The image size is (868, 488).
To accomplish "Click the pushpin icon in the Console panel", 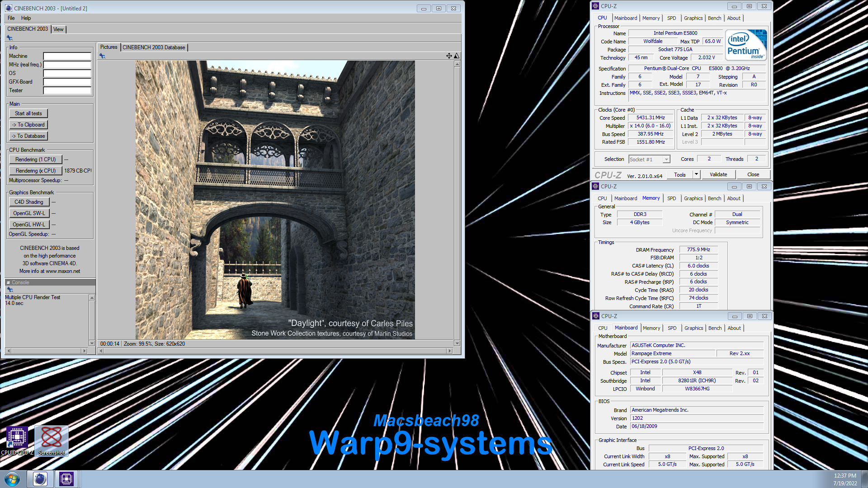I will point(10,290).
